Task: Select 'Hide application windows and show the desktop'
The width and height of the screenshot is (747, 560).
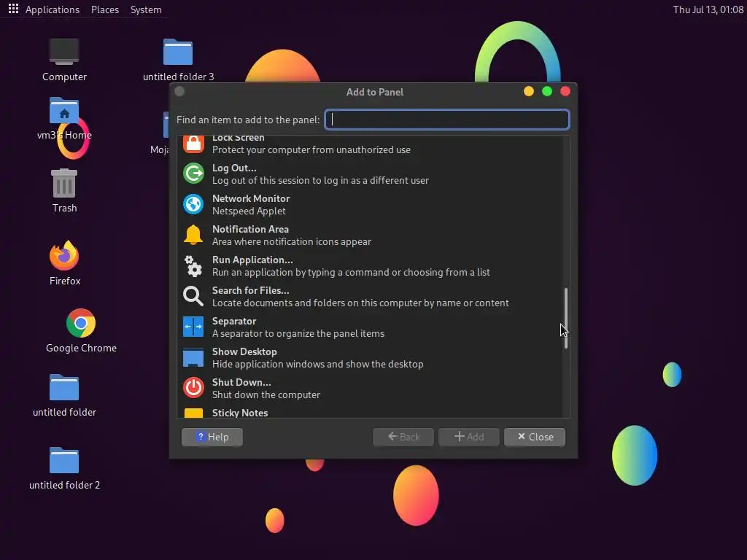Action: [318, 364]
